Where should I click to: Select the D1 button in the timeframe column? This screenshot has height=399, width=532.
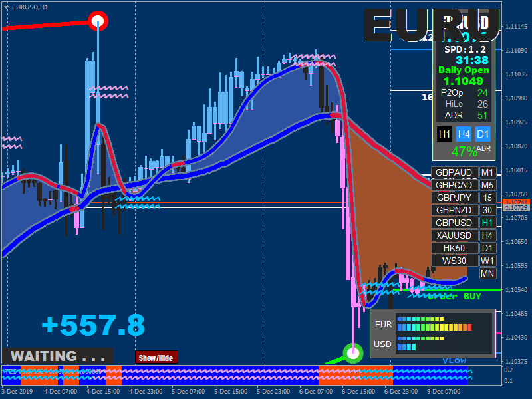point(487,248)
